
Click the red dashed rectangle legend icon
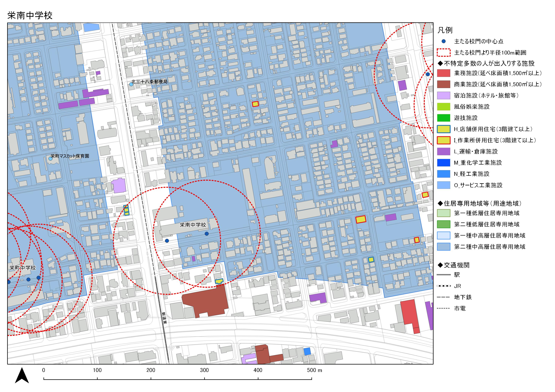[x=444, y=52]
